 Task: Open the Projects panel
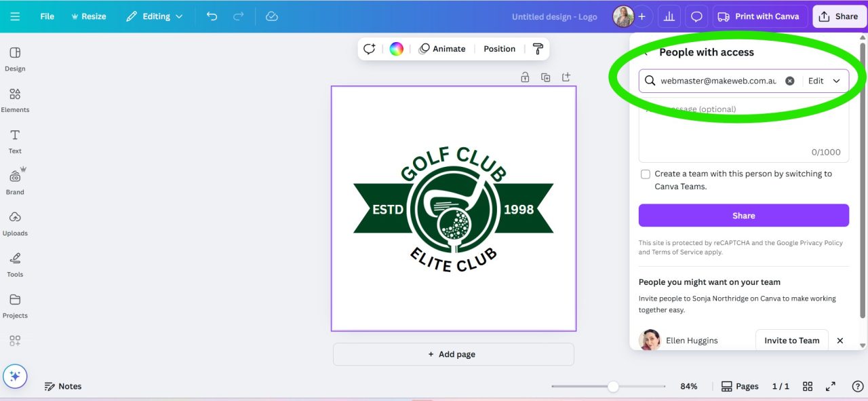(15, 305)
